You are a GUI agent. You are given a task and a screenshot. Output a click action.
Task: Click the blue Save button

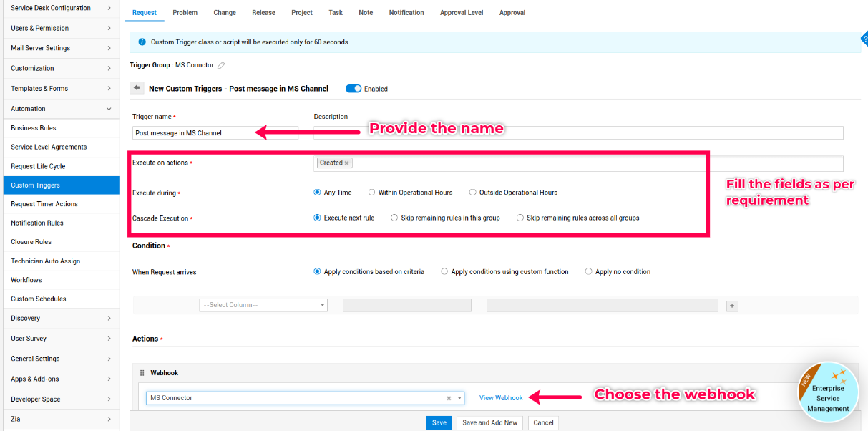[x=439, y=422]
